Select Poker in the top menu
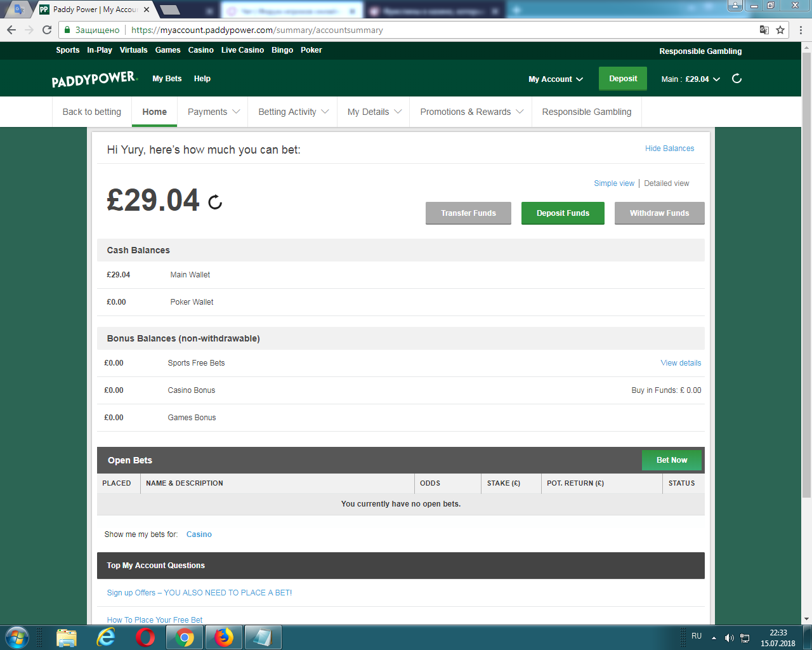812x650 pixels. 311,50
